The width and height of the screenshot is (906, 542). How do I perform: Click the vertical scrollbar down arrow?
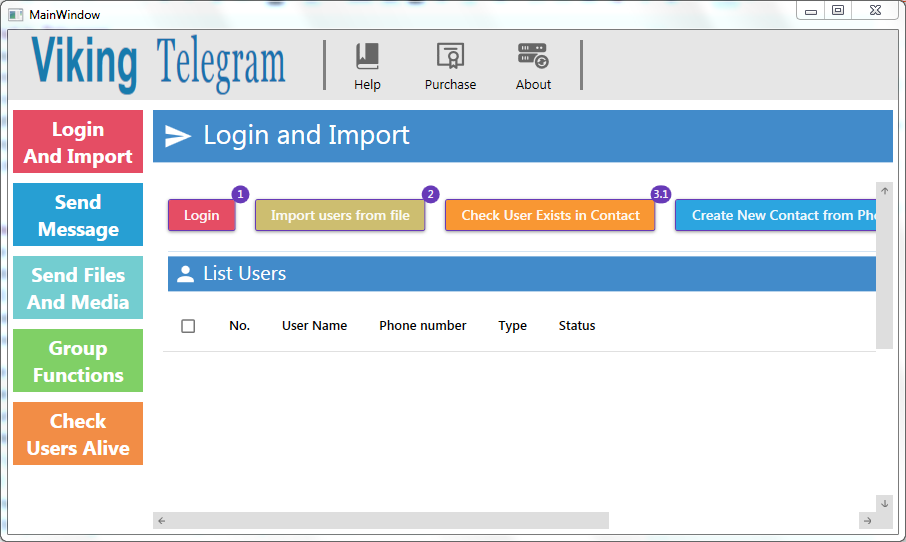tap(885, 503)
